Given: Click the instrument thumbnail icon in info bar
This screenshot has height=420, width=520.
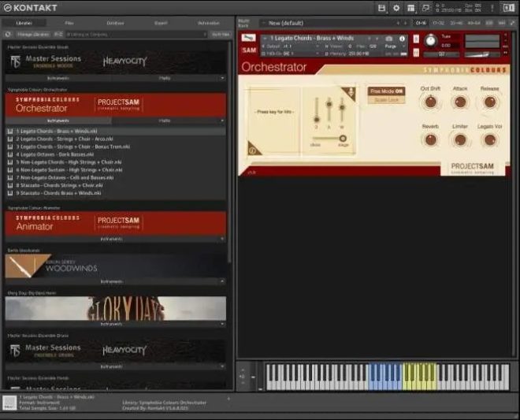Looking at the screenshot, I should (x=9, y=403).
